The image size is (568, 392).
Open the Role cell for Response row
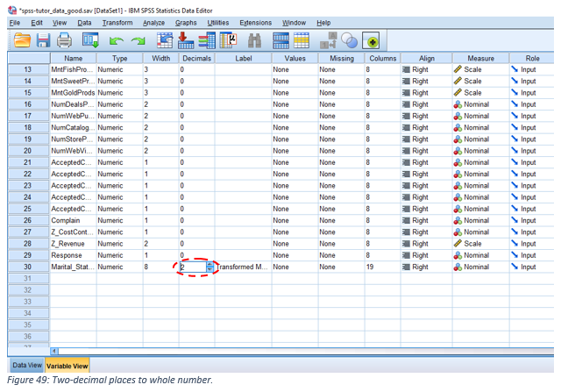[x=531, y=255]
